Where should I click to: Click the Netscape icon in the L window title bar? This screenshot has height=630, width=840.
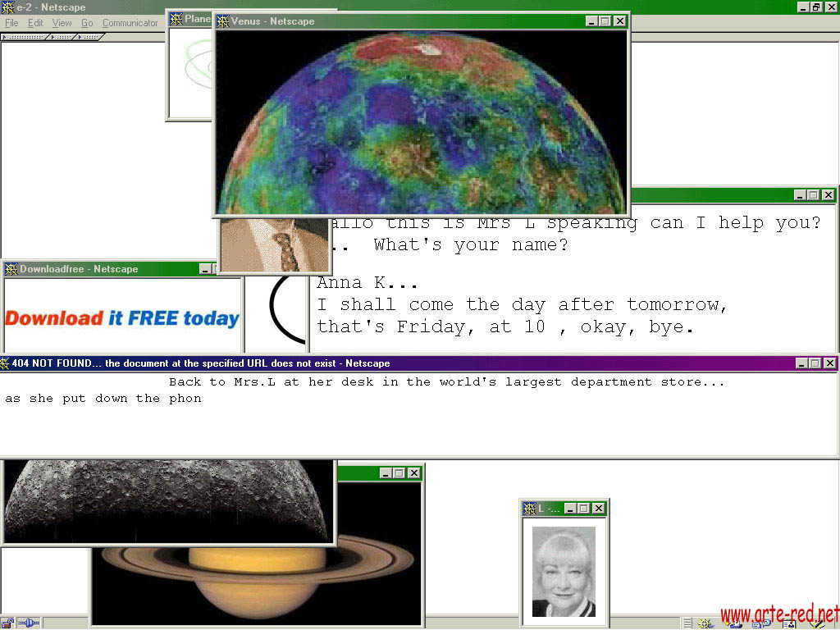pos(530,509)
